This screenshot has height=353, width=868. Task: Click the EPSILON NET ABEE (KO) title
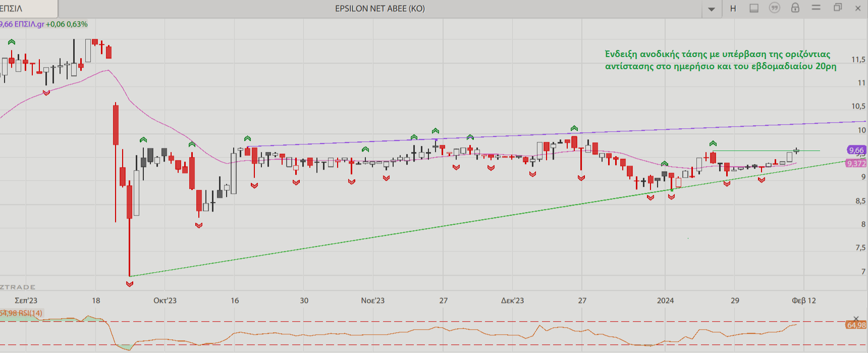pos(380,9)
